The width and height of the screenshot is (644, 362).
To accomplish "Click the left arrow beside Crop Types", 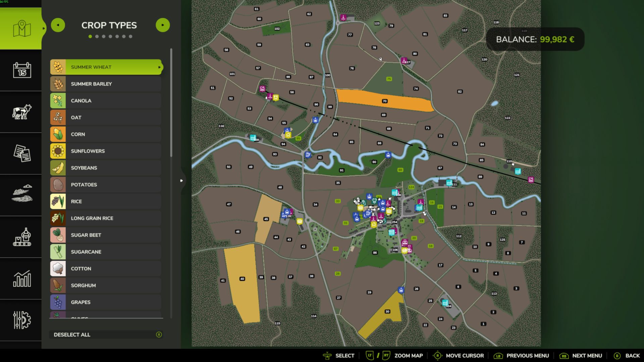I will tap(58, 25).
